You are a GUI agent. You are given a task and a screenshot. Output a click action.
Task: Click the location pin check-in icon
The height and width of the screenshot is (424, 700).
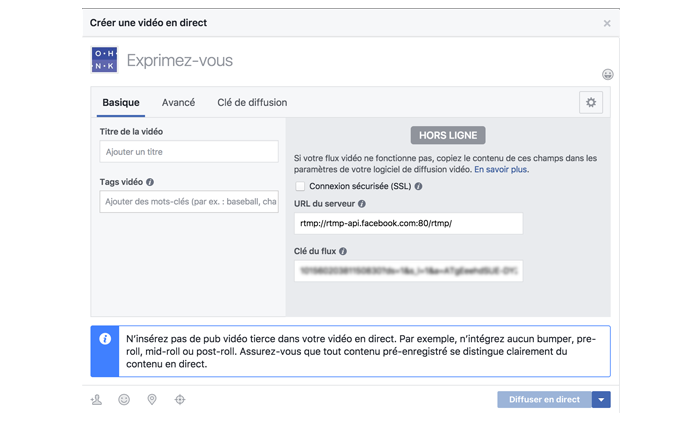(x=152, y=400)
